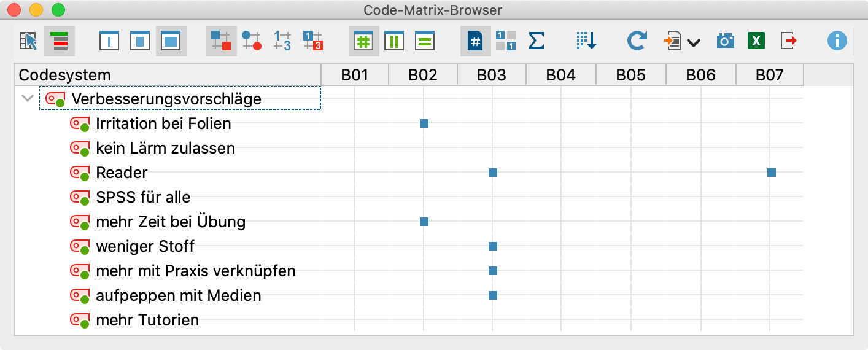
Task: Click the blue info icon
Action: [837, 41]
